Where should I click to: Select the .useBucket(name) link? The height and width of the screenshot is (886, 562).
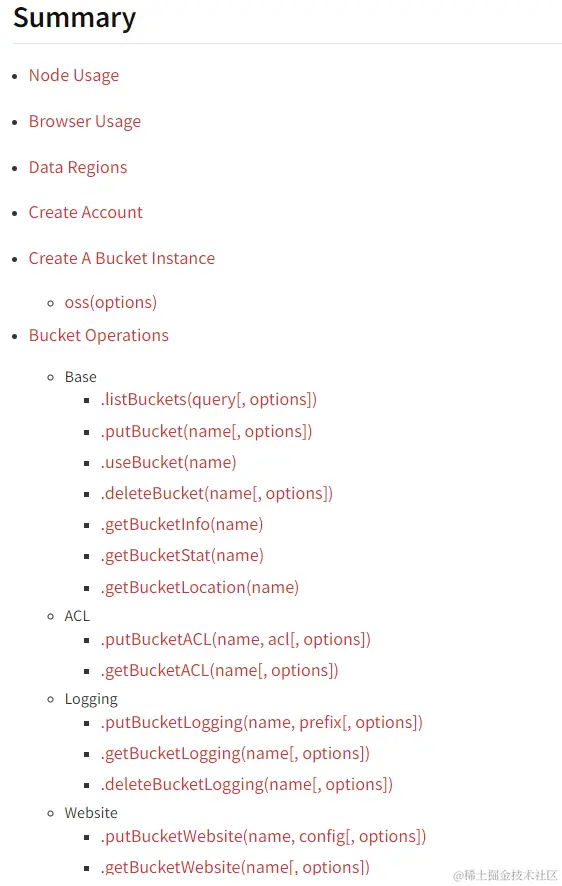pyautogui.click(x=168, y=463)
